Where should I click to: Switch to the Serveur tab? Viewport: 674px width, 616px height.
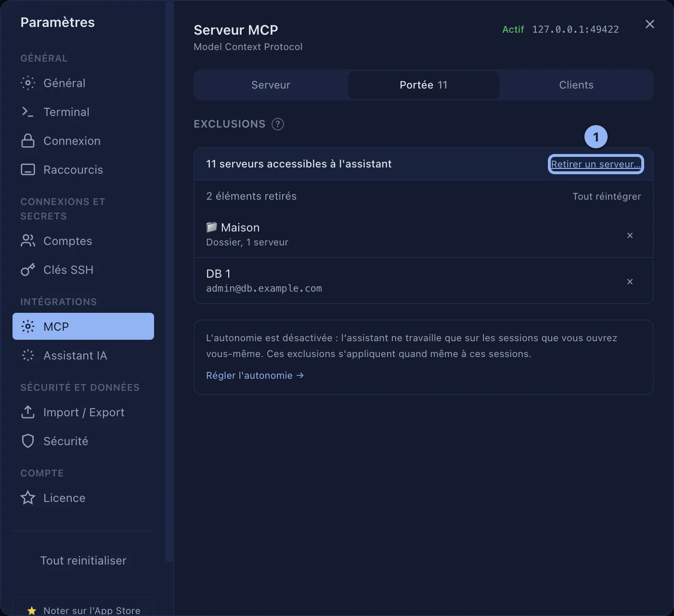[x=271, y=85]
